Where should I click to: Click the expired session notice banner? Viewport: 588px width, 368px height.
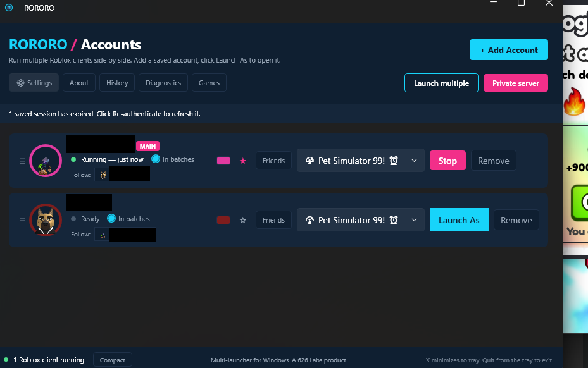281,114
